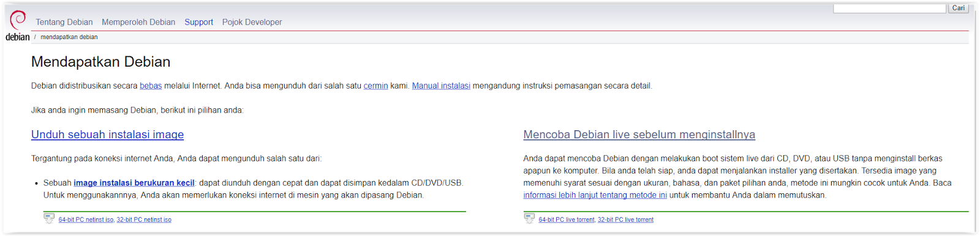Download 64-bit PC live torrent
Image resolution: width=980 pixels, height=236 pixels.
[567, 219]
